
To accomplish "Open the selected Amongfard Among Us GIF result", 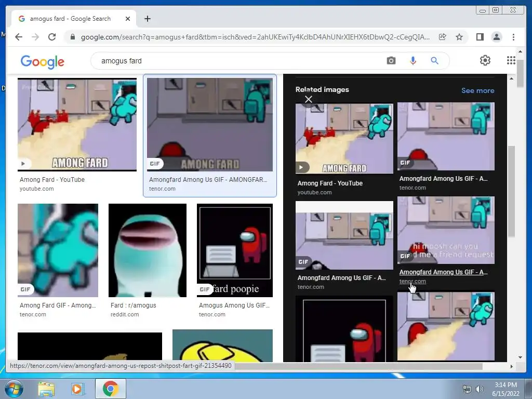I will click(x=210, y=125).
